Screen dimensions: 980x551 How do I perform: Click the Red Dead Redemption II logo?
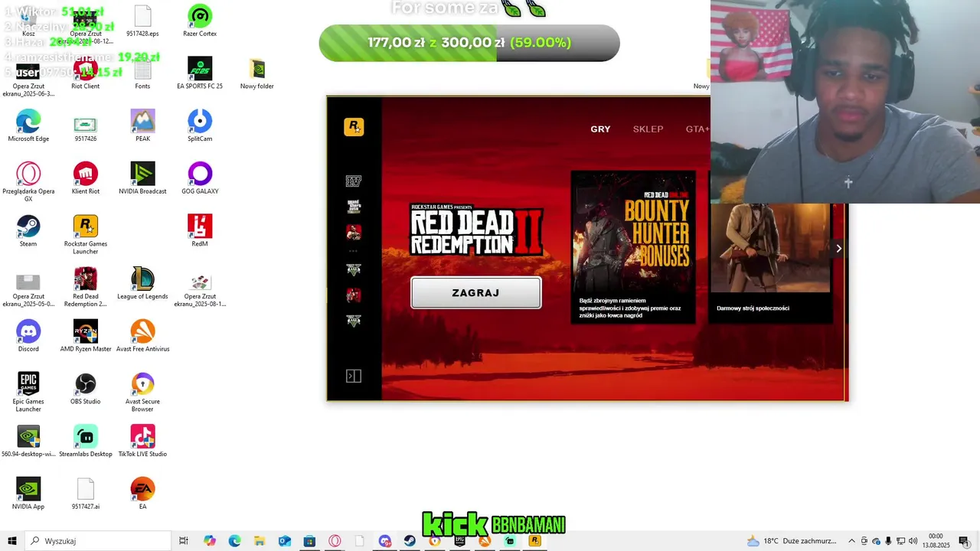[x=476, y=230]
